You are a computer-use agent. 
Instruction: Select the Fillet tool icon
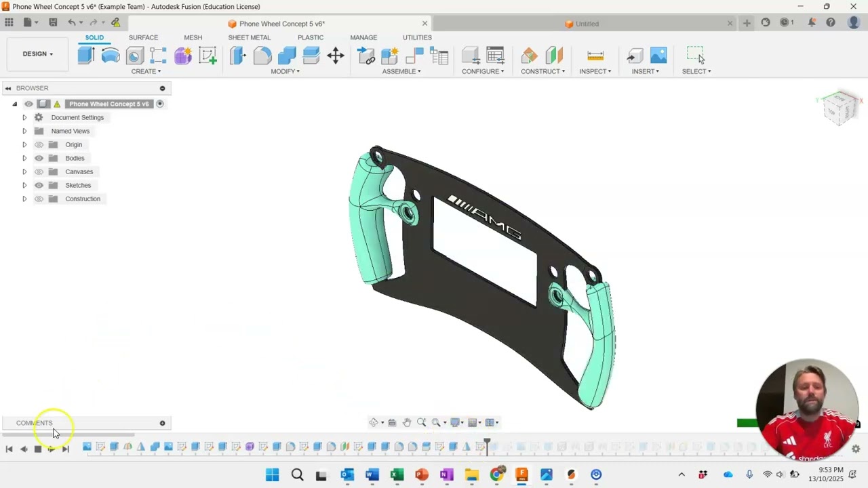click(262, 56)
